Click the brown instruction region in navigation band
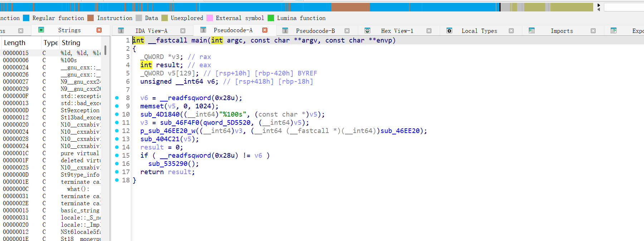The height and width of the screenshot is (241, 644). [350, 7]
